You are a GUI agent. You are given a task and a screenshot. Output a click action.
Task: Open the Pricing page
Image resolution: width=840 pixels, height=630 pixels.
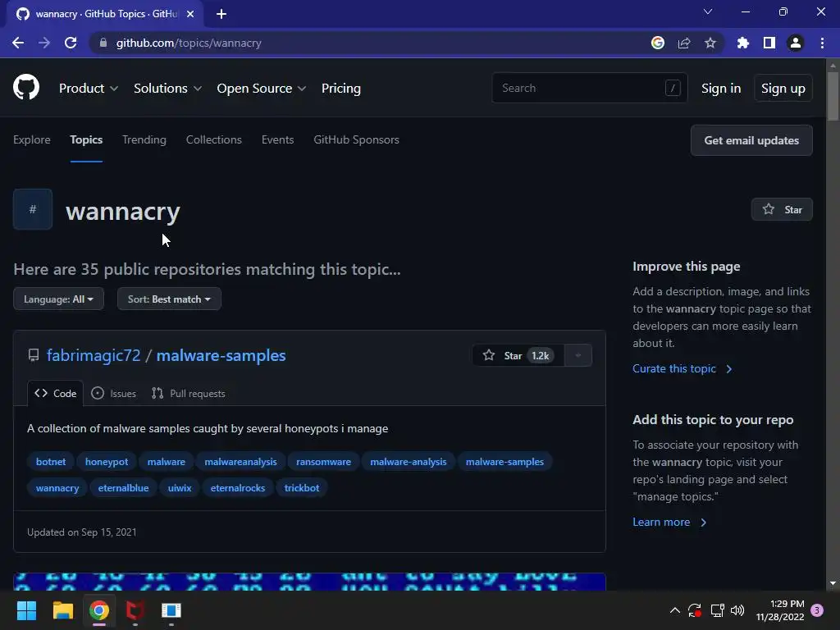pos(340,89)
